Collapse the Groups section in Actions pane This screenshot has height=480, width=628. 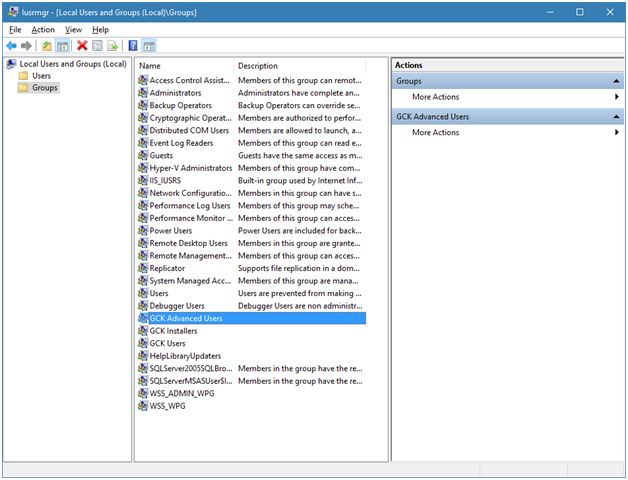pos(616,81)
